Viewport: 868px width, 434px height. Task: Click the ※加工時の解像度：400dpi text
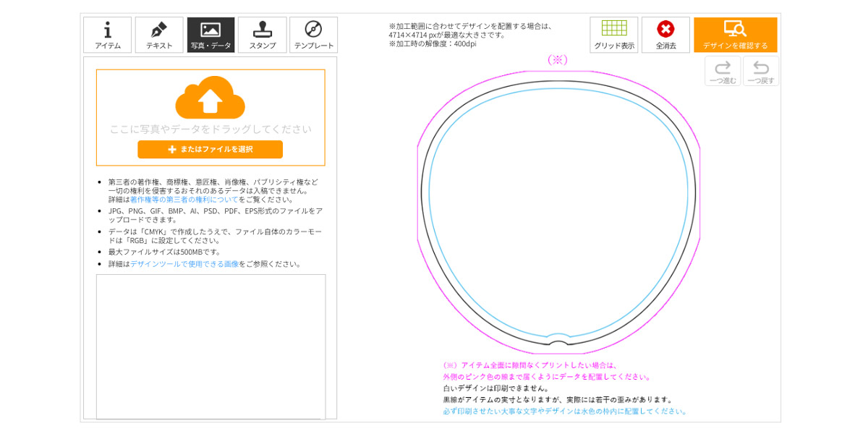click(433, 44)
